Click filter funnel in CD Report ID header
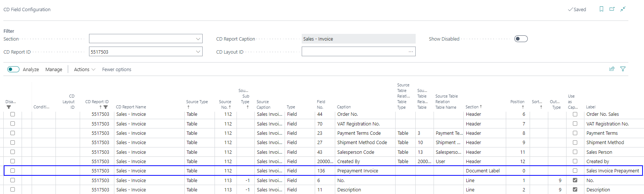This screenshot has height=194, width=644. pos(106,107)
